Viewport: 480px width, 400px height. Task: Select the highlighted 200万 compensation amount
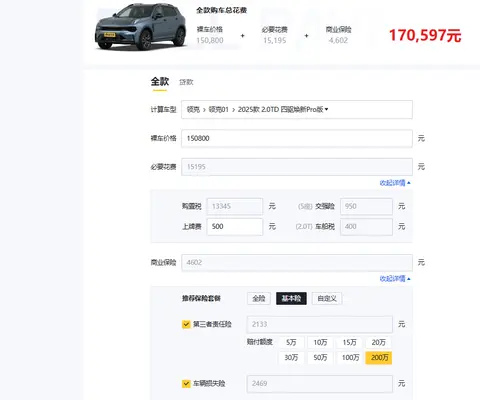click(x=379, y=358)
